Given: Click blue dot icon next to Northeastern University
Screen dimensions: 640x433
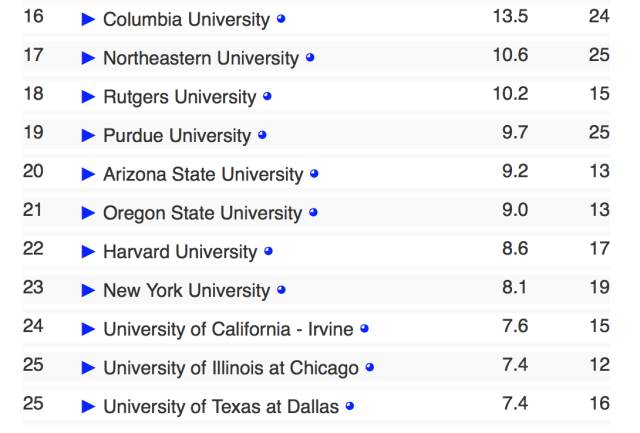Looking at the screenshot, I should tap(310, 58).
